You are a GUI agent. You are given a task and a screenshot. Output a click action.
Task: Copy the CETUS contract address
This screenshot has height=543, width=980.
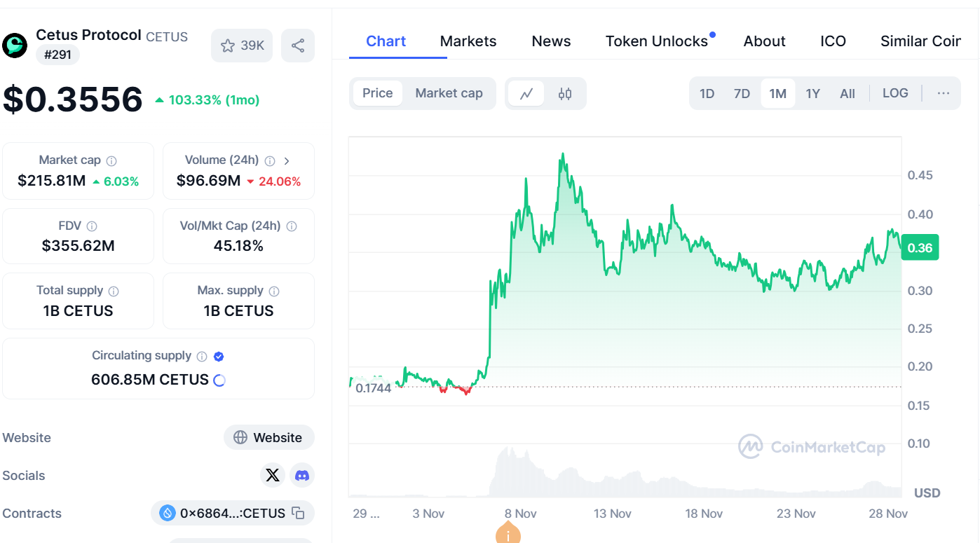pos(298,514)
